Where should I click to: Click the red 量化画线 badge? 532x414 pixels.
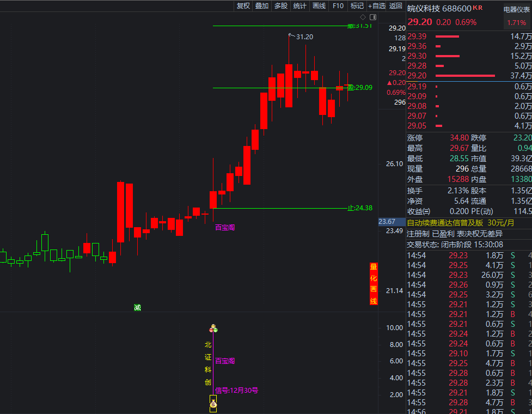[x=374, y=284]
